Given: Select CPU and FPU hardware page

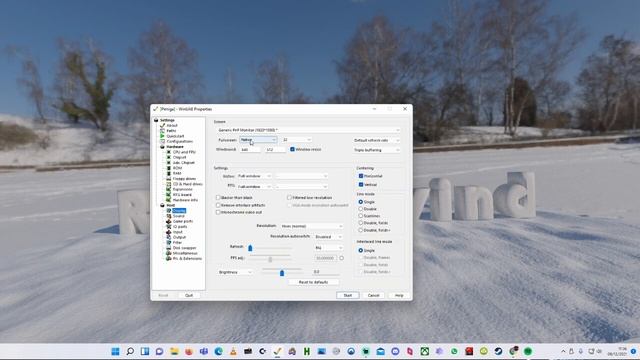Looking at the screenshot, I should (184, 152).
